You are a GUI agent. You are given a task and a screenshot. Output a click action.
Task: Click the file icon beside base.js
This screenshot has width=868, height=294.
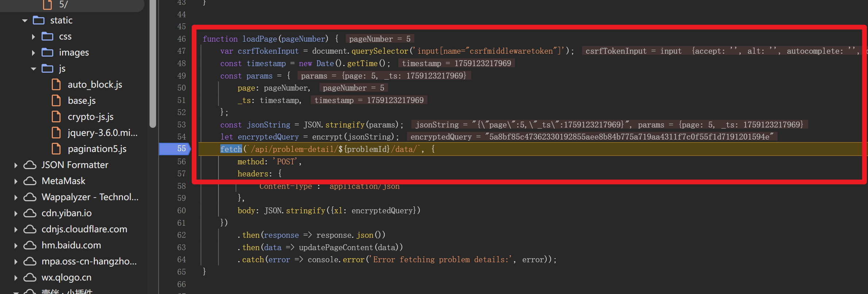click(56, 100)
